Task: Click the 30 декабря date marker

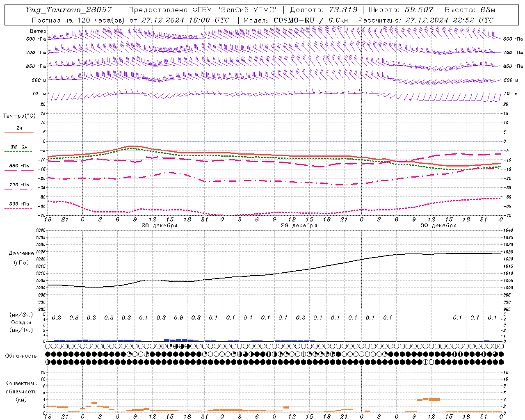Action: tap(438, 226)
